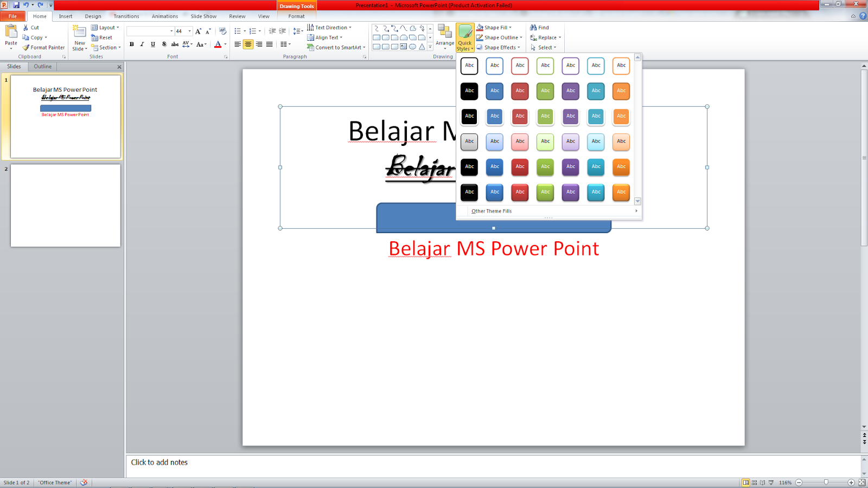Switch to the Design tab
The image size is (868, 488).
93,16
